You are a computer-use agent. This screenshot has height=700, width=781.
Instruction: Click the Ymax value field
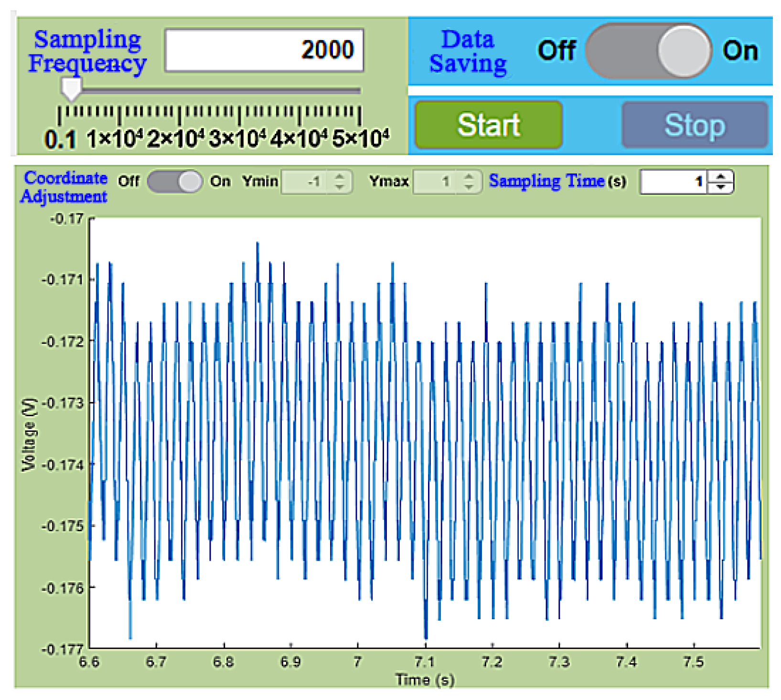coord(436,182)
